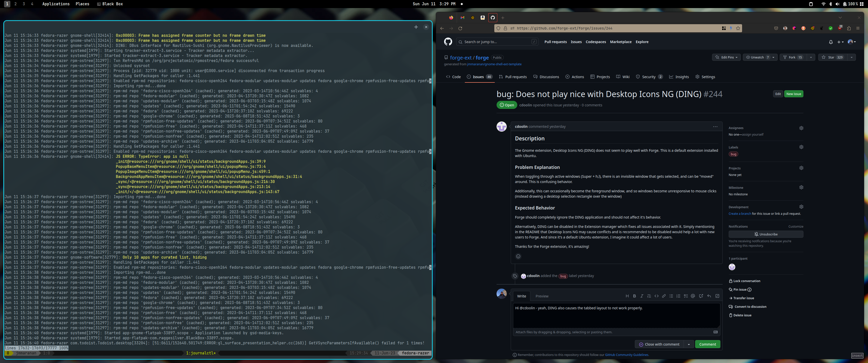Toggle bold formatting in the comment toolbar
This screenshot has height=363, width=868.
635,296
